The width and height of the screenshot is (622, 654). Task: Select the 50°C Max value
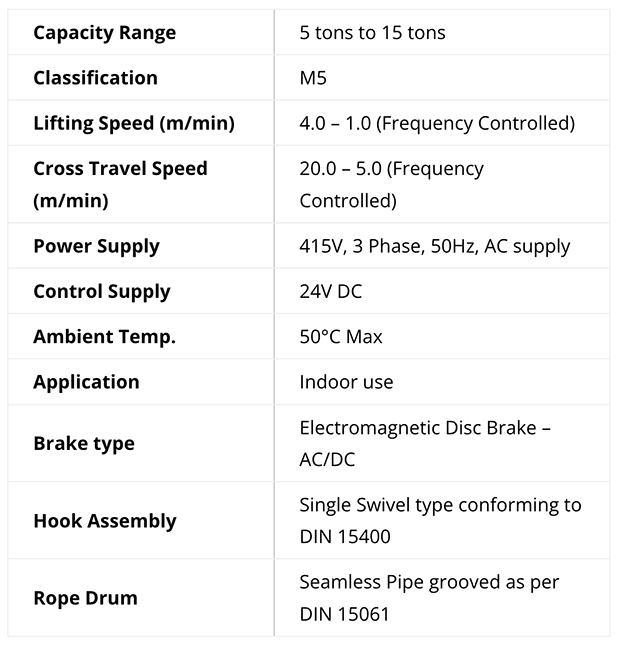tap(341, 337)
